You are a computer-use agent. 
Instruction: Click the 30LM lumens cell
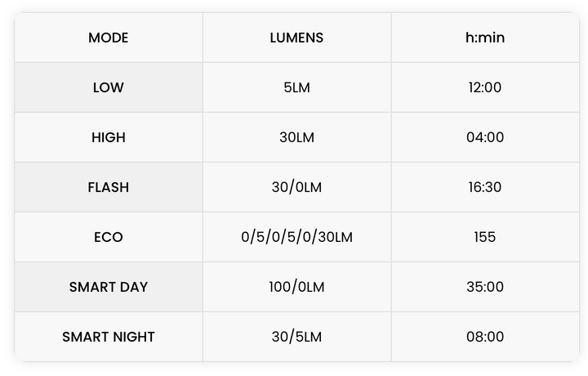click(296, 137)
